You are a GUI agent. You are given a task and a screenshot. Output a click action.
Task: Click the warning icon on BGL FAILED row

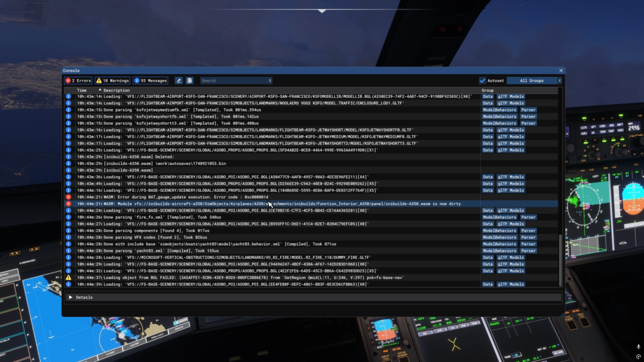[x=68, y=278]
